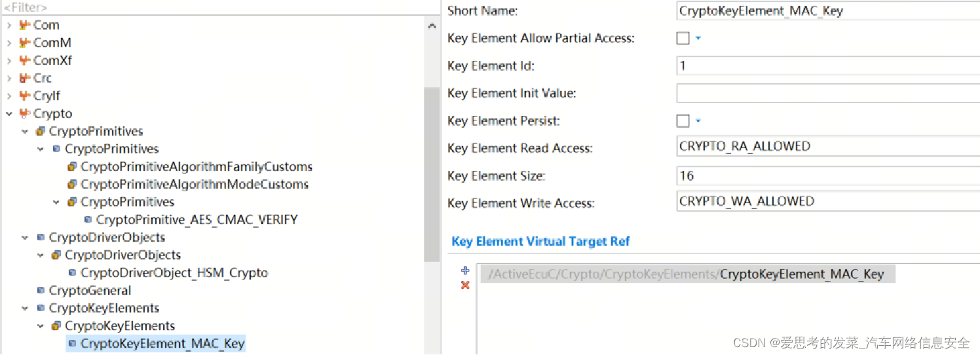The height and width of the screenshot is (355, 980).
Task: Click the Crypto module icon in tree
Action: pos(25,113)
